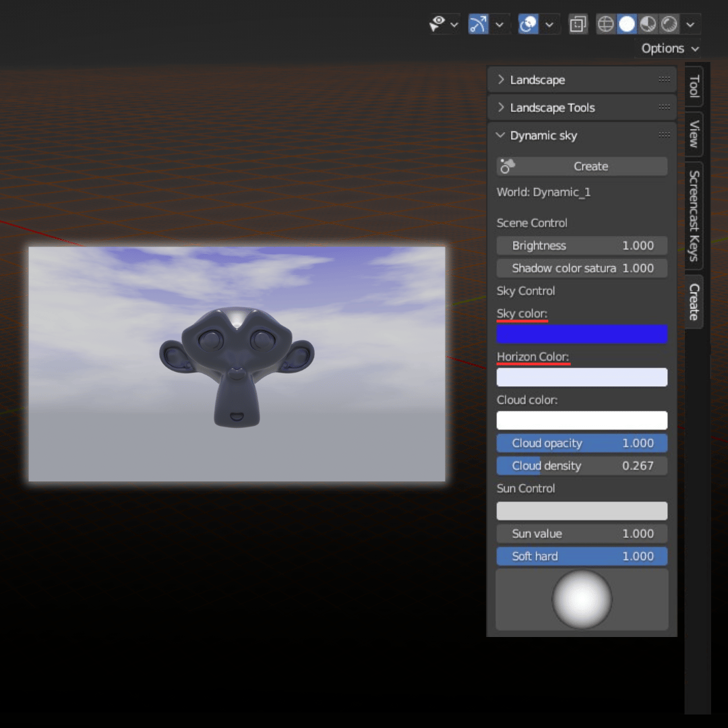Screen dimensions: 728x728
Task: Click the World: Dynamic_1 label
Action: pos(543,192)
